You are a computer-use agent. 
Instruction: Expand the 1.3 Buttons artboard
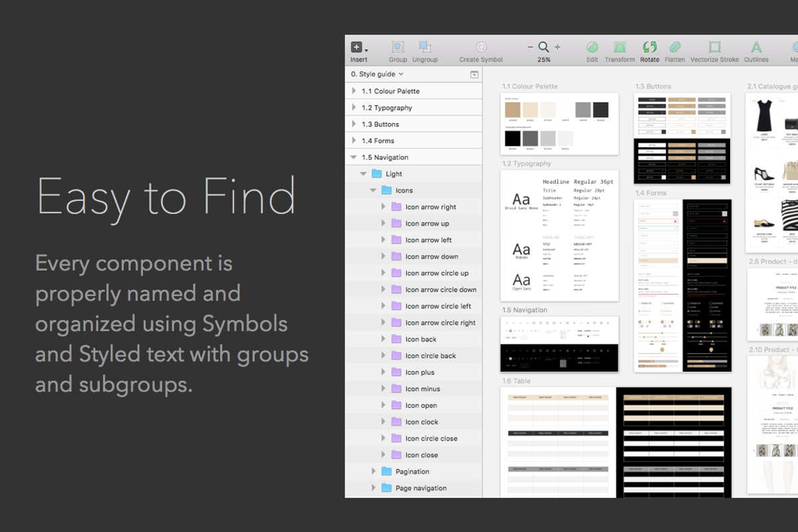[354, 124]
